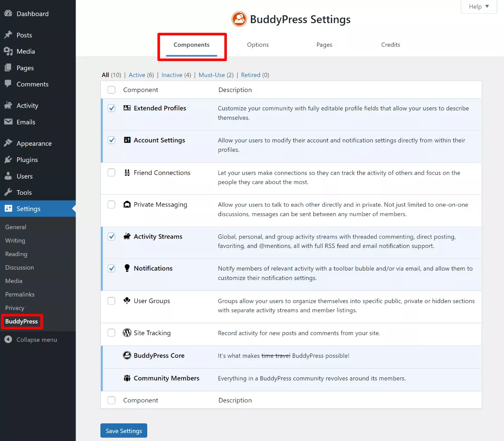Click the Emails envelope icon
The image size is (504, 441).
coord(8,122)
